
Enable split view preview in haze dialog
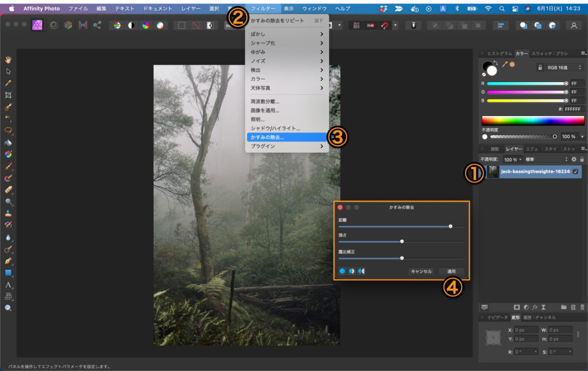pyautogui.click(x=351, y=271)
